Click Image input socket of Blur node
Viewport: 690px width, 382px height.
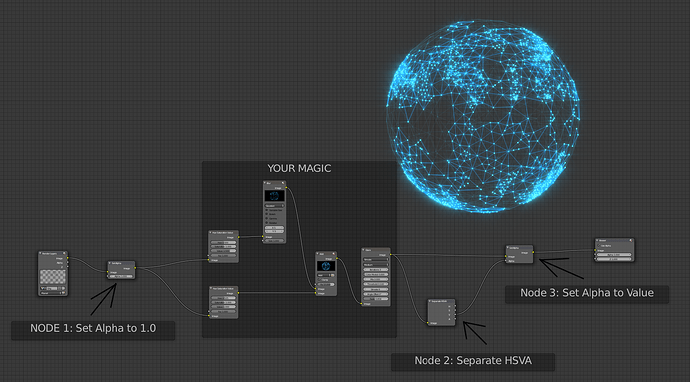[263, 236]
